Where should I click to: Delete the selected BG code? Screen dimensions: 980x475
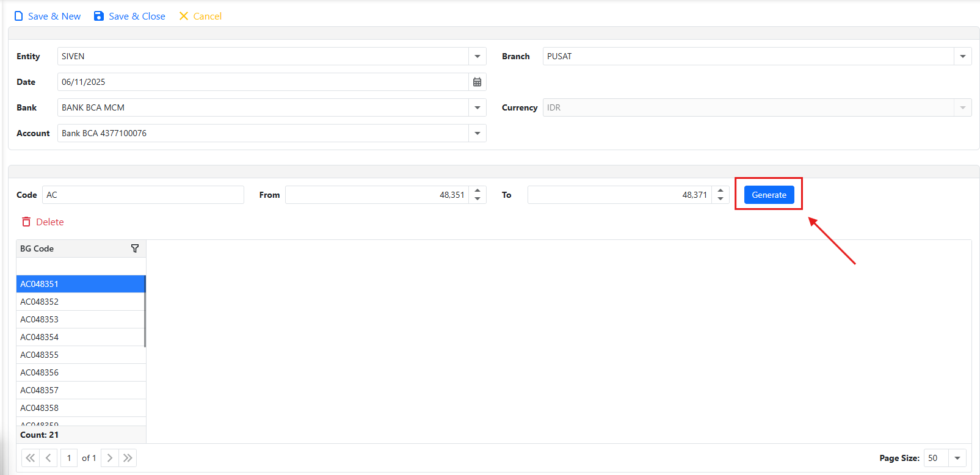pyautogui.click(x=43, y=222)
